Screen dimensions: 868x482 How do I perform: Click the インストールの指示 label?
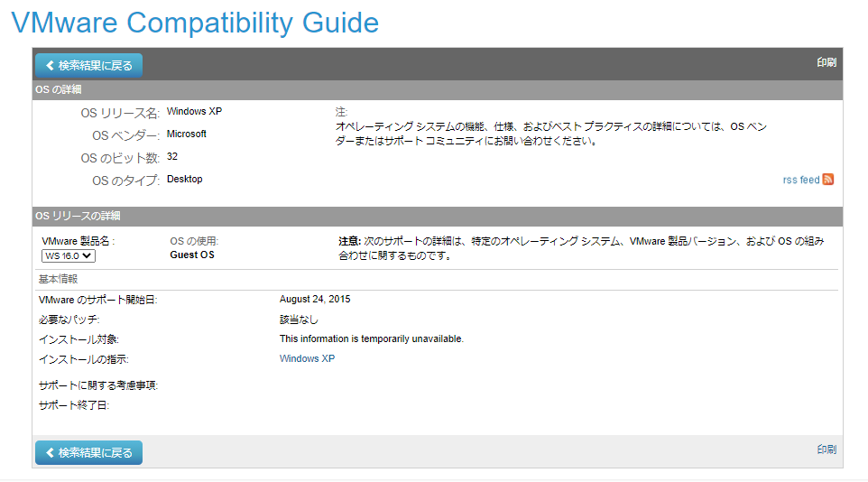pyautogui.click(x=84, y=359)
